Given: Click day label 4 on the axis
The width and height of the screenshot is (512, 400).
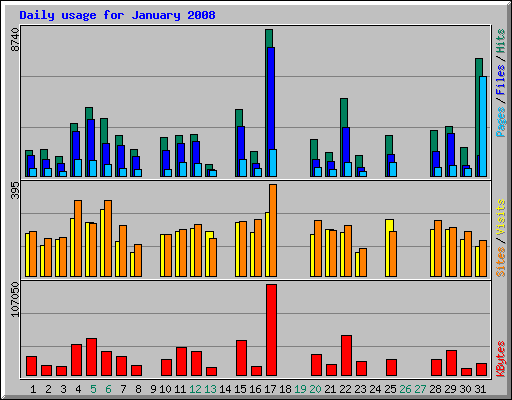Looking at the screenshot, I should [x=78, y=389].
